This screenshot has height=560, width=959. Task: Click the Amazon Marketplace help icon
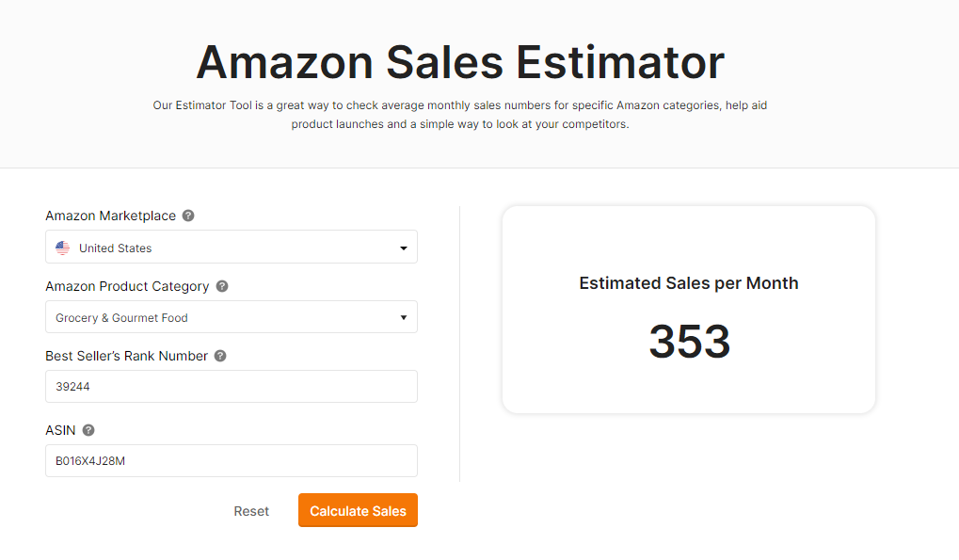click(188, 216)
